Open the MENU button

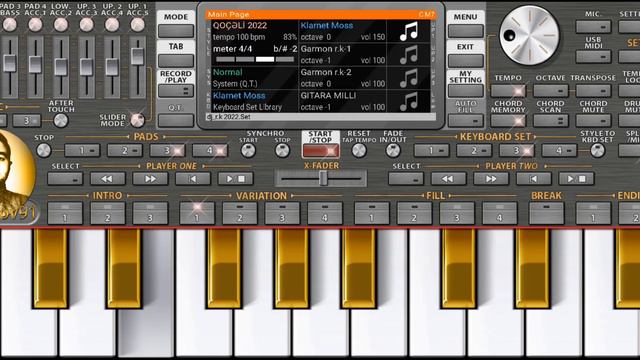(x=466, y=31)
